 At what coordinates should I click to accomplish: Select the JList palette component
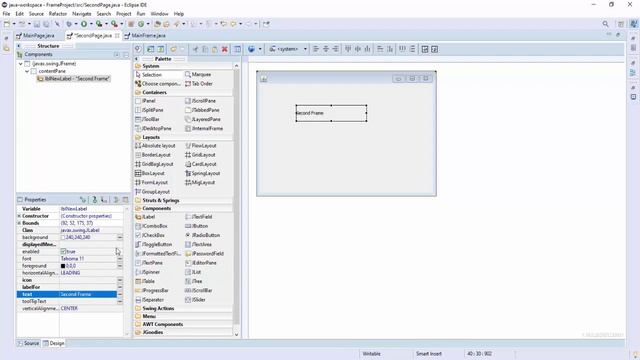pos(193,272)
